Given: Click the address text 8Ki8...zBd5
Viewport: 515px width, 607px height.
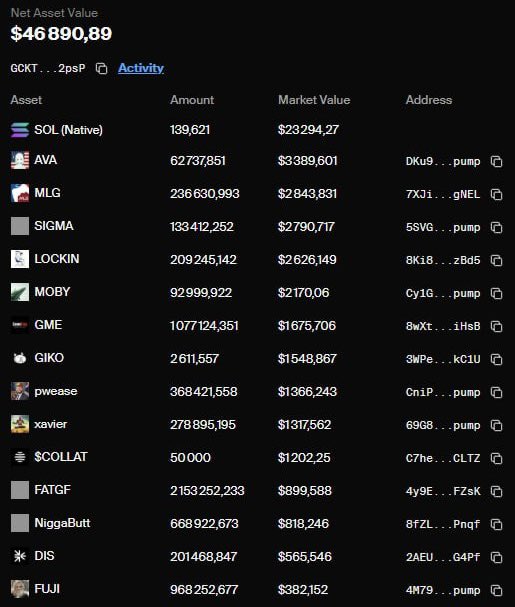Looking at the screenshot, I should tap(443, 260).
